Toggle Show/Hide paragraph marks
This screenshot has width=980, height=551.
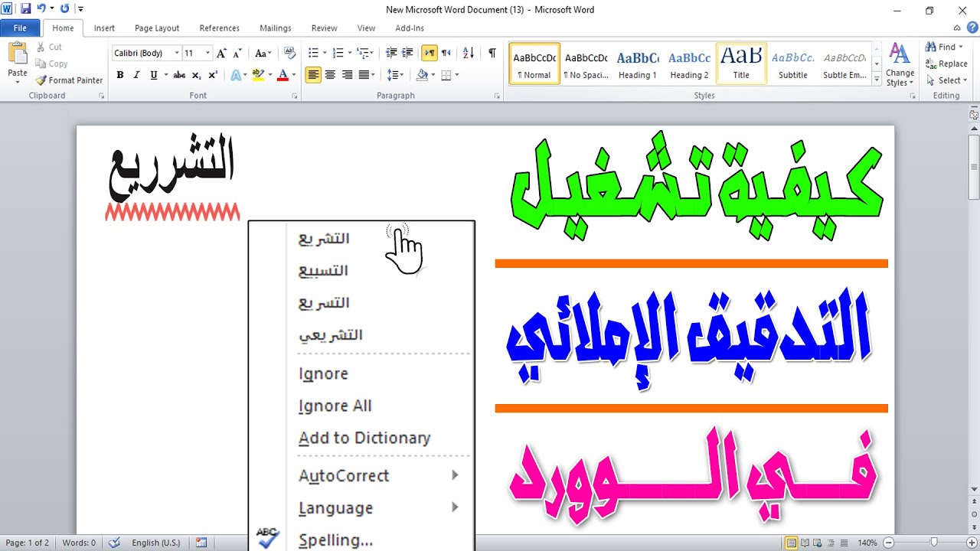pos(492,53)
